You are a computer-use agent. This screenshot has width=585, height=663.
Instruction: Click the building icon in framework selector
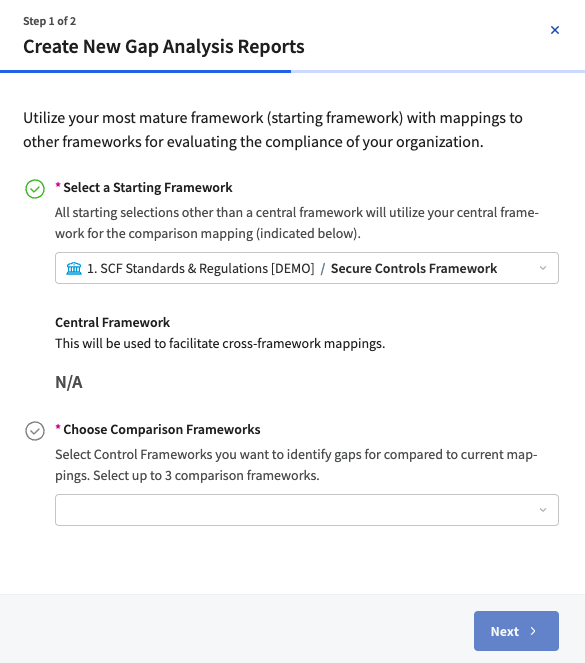(x=74, y=268)
